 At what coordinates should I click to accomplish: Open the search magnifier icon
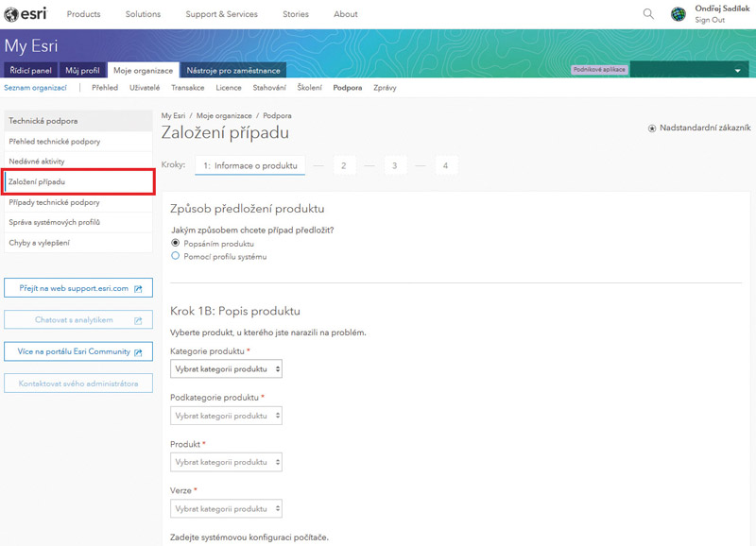[648, 14]
